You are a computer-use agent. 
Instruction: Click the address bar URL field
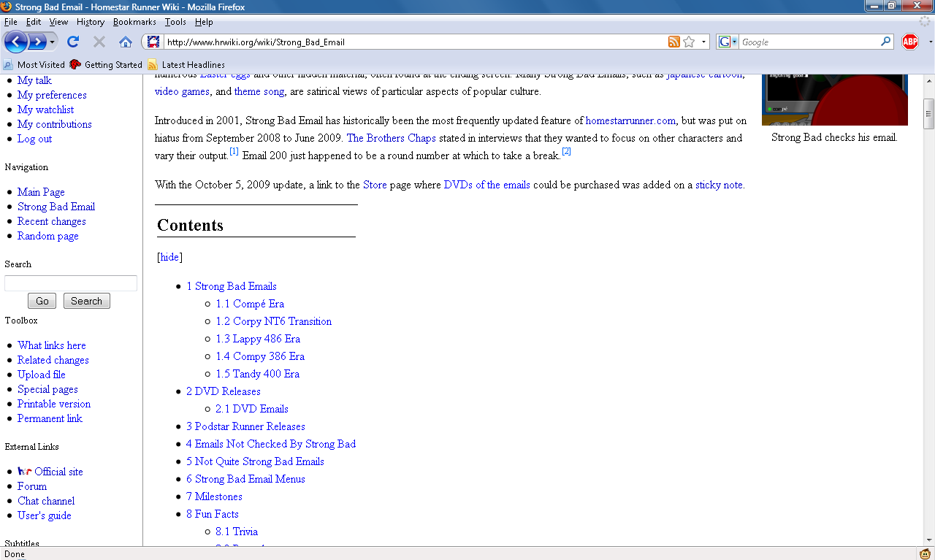415,42
